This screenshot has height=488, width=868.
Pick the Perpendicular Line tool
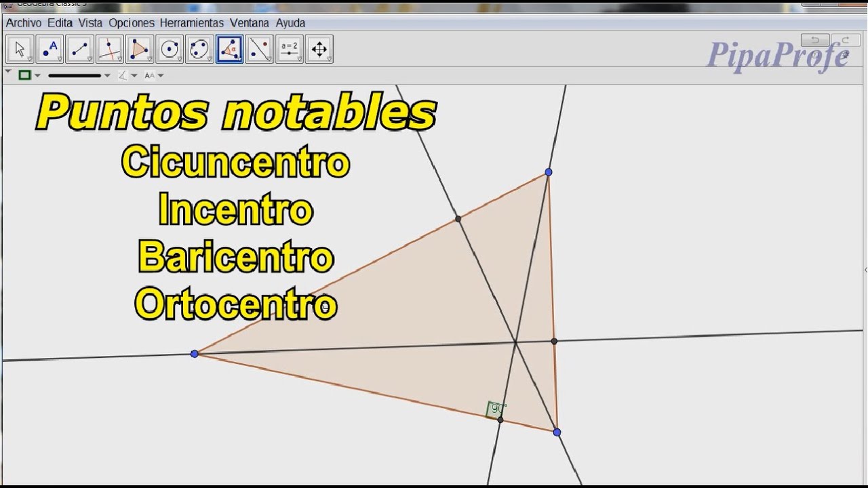click(110, 49)
